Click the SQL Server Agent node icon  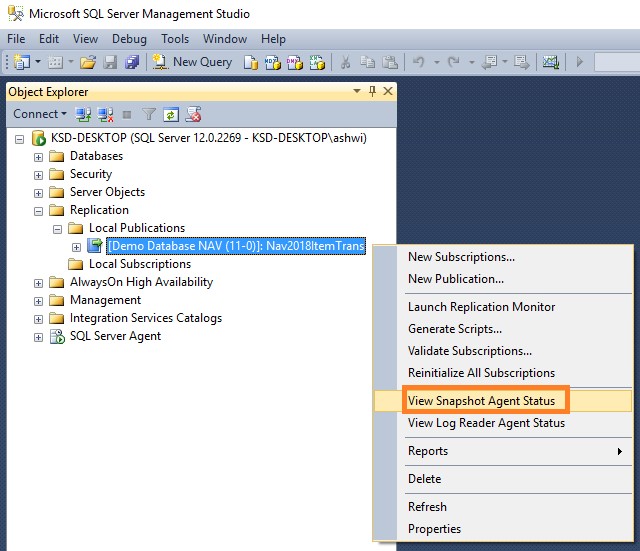tap(58, 336)
